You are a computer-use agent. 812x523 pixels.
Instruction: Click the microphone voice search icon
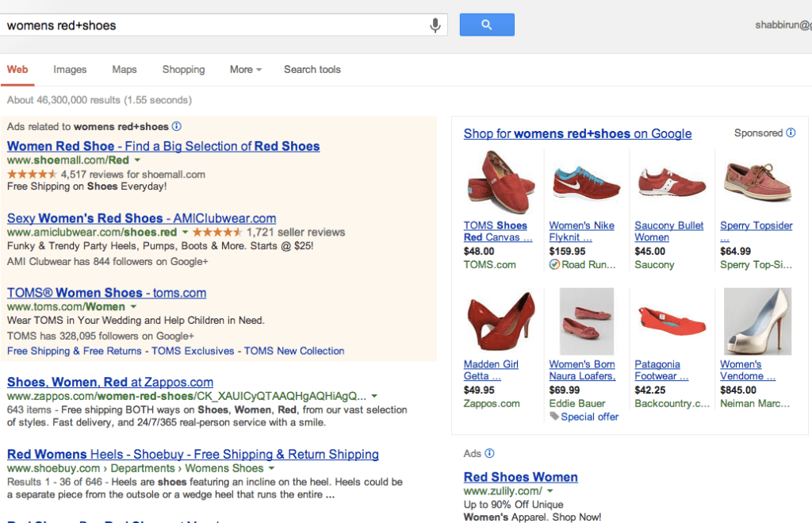[x=435, y=25]
